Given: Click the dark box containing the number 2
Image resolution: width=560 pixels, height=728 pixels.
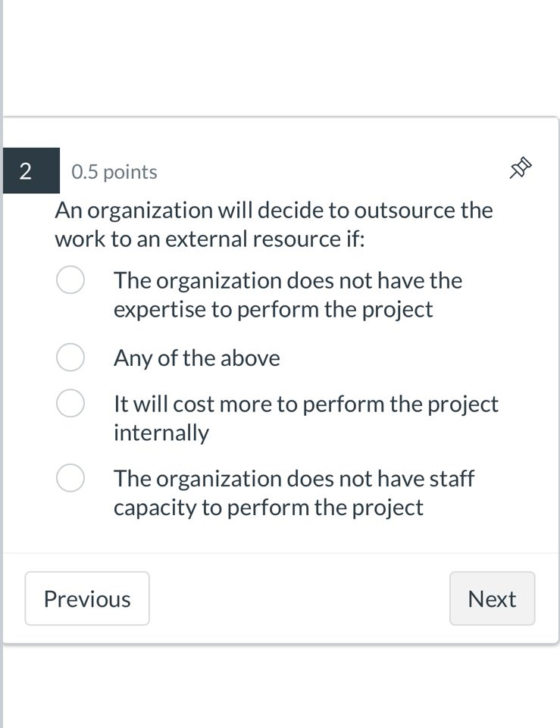Looking at the screenshot, I should coord(30,170).
